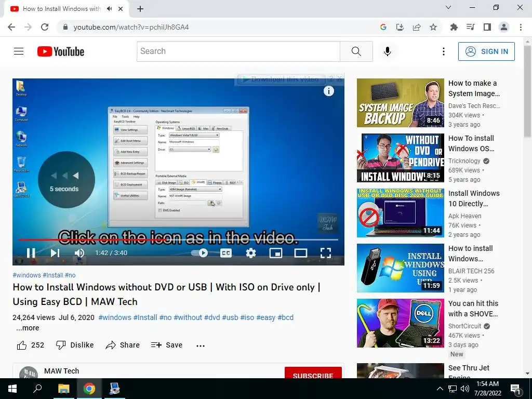Open YouTube settings three-dot menu

(x=444, y=51)
